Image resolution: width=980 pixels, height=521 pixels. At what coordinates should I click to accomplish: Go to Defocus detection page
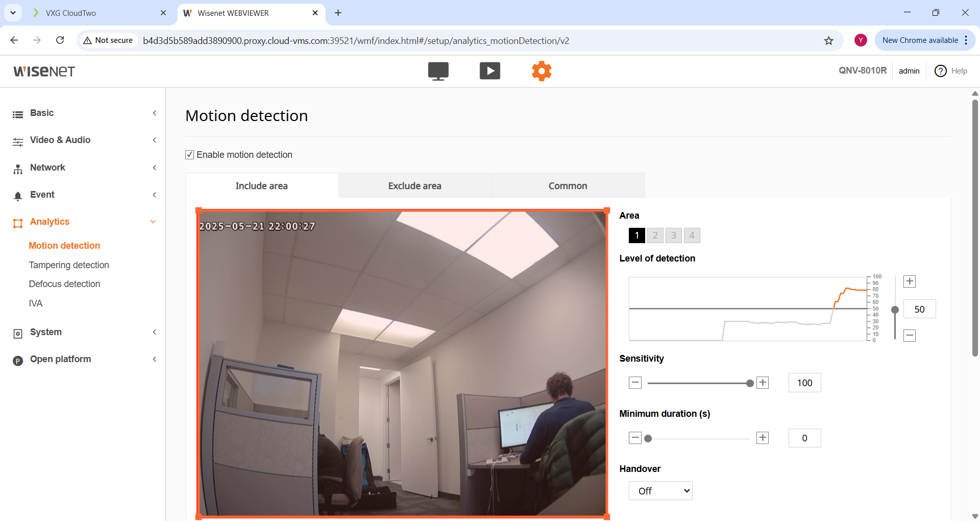(64, 284)
